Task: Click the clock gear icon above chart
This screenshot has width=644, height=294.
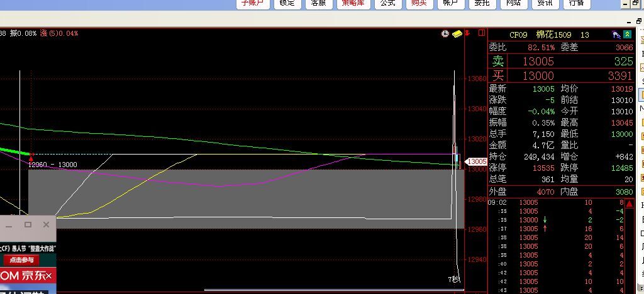Action: pyautogui.click(x=445, y=33)
